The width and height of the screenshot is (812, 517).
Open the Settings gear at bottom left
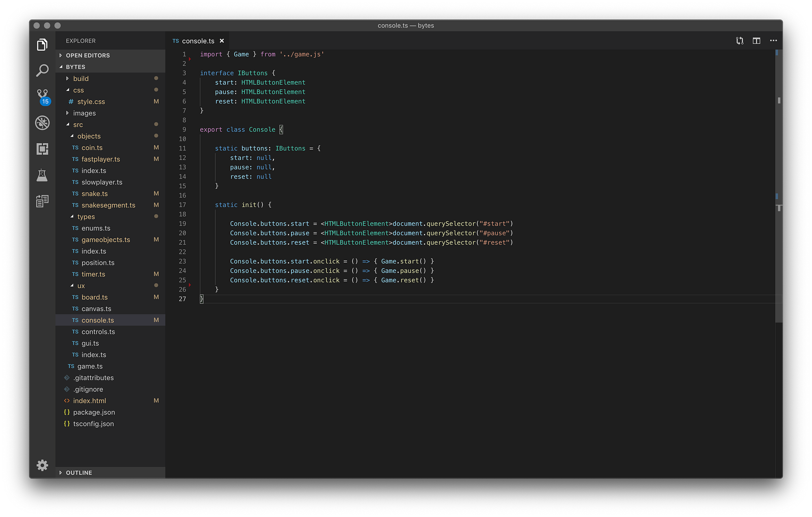point(42,465)
